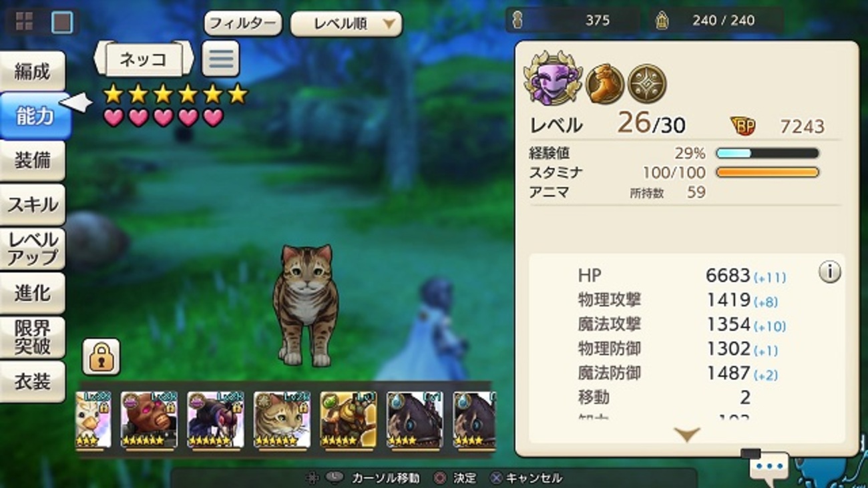The height and width of the screenshot is (488, 868).
Task: Click the boot skill icon
Action: coord(605,84)
